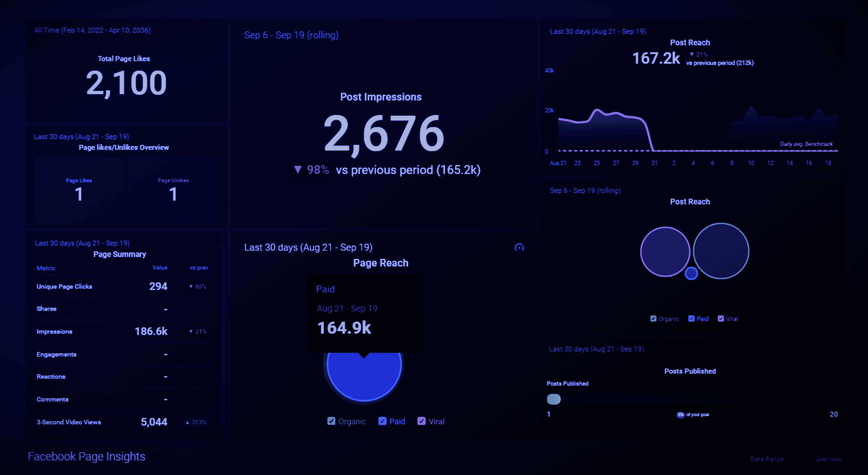Click the small blue bubble in Post Reach
The width and height of the screenshot is (868, 475).
691,273
